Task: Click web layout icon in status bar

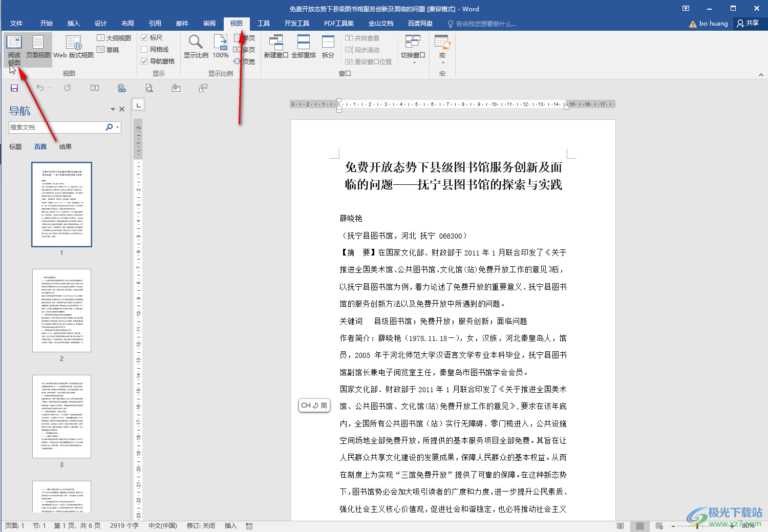Action: 659,526
